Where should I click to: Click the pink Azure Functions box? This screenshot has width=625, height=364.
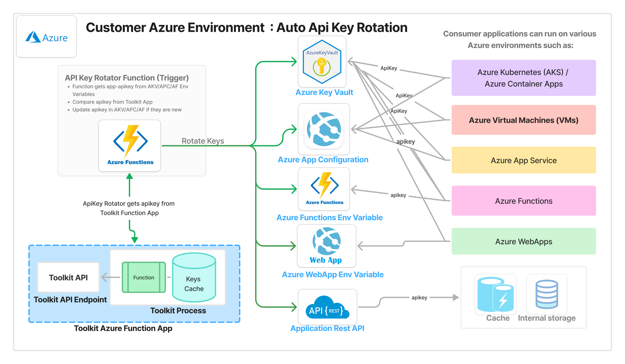click(524, 201)
